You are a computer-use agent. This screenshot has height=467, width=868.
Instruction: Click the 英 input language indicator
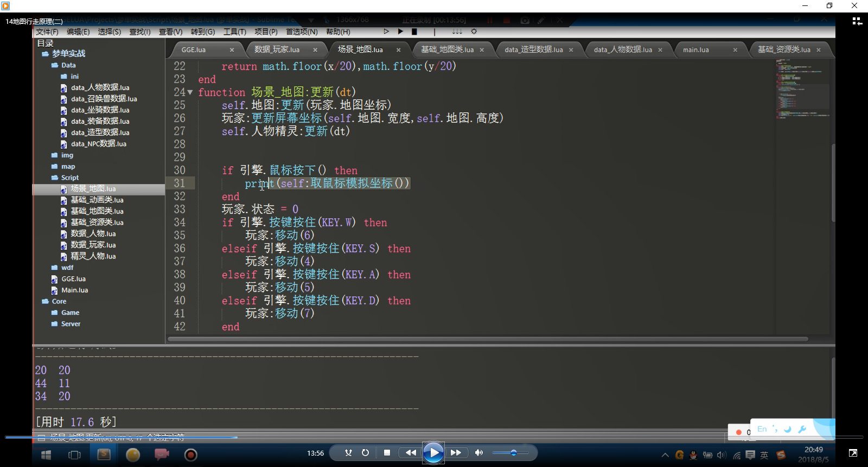click(764, 455)
